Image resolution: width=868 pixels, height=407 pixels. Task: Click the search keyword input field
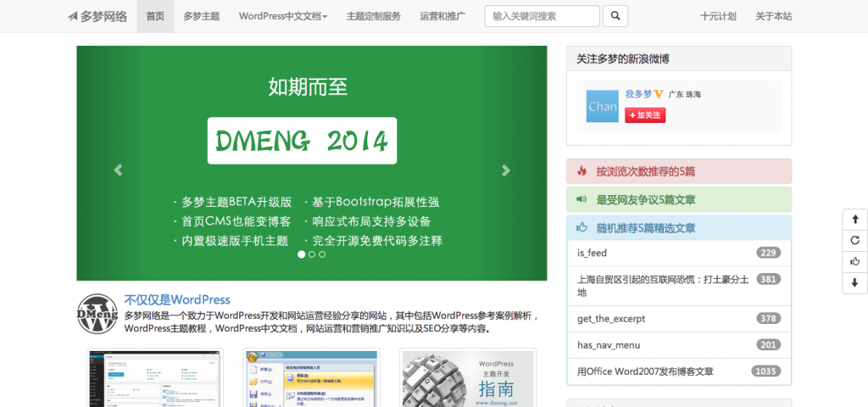pos(542,16)
